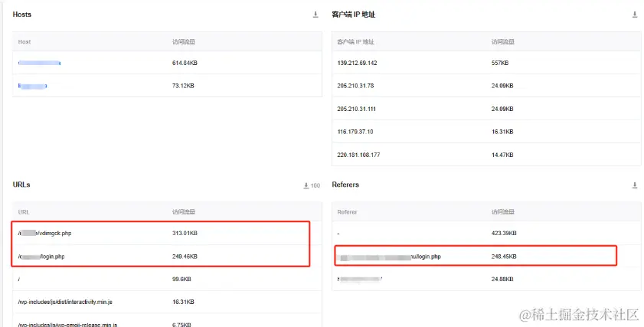Download the Hosts table data
Screen dimensions: 644x327
(x=315, y=15)
